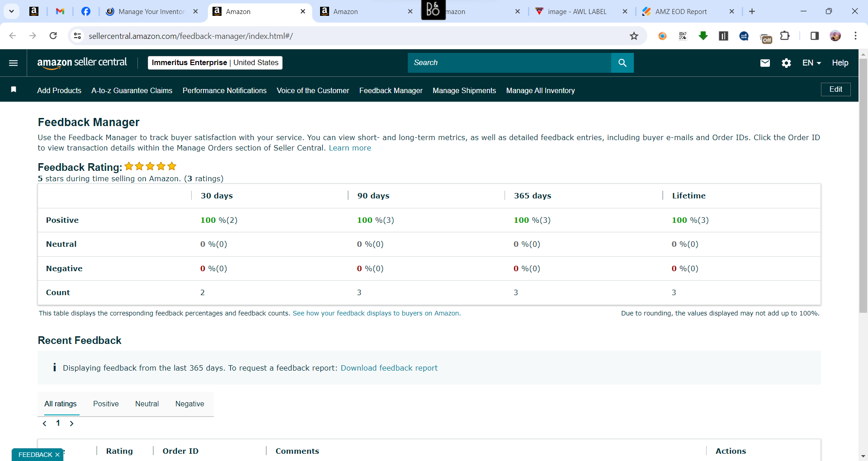The image size is (868, 461).
Task: Open the blue circular browser extension
Action: point(744,36)
